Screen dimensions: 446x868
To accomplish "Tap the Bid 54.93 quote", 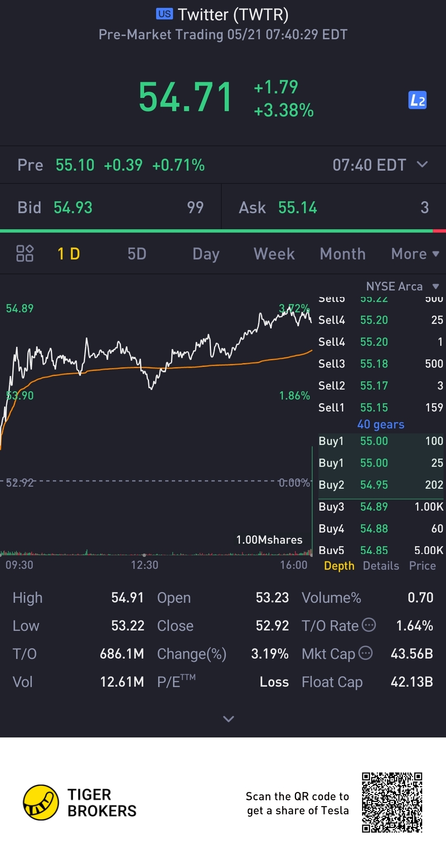I will tap(111, 207).
